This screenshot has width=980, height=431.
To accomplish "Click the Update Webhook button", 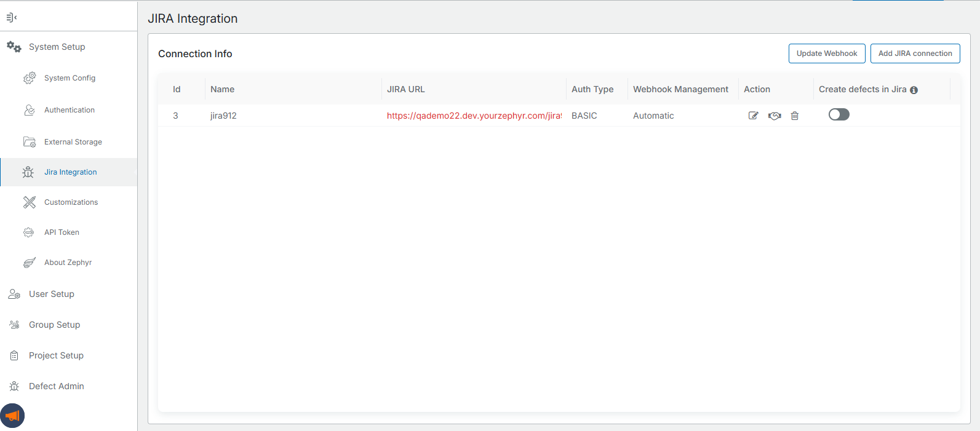I will (x=827, y=53).
